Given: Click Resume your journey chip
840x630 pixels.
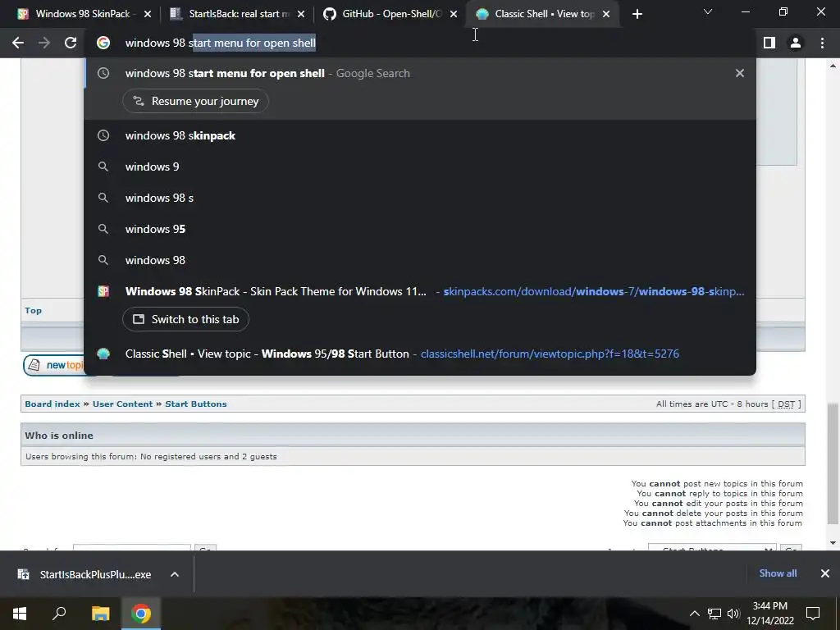Looking at the screenshot, I should [x=195, y=101].
